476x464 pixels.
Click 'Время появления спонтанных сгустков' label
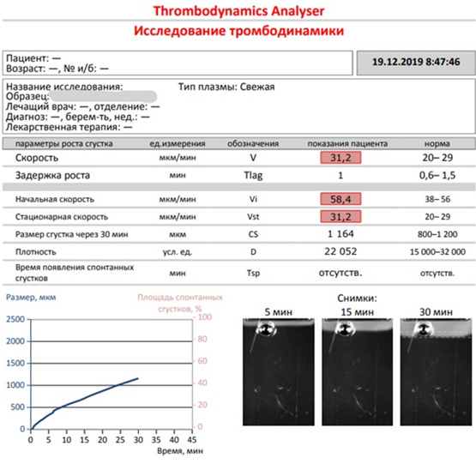(75, 273)
